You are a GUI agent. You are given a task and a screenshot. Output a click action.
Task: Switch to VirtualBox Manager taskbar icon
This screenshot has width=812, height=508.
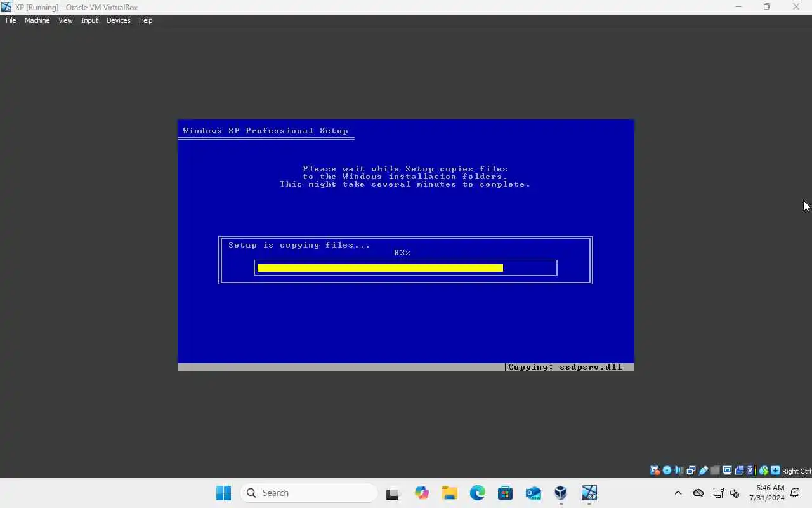click(x=561, y=493)
